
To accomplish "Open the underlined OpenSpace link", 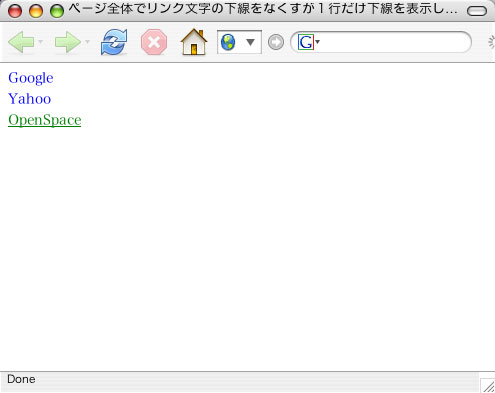I will click(45, 120).
